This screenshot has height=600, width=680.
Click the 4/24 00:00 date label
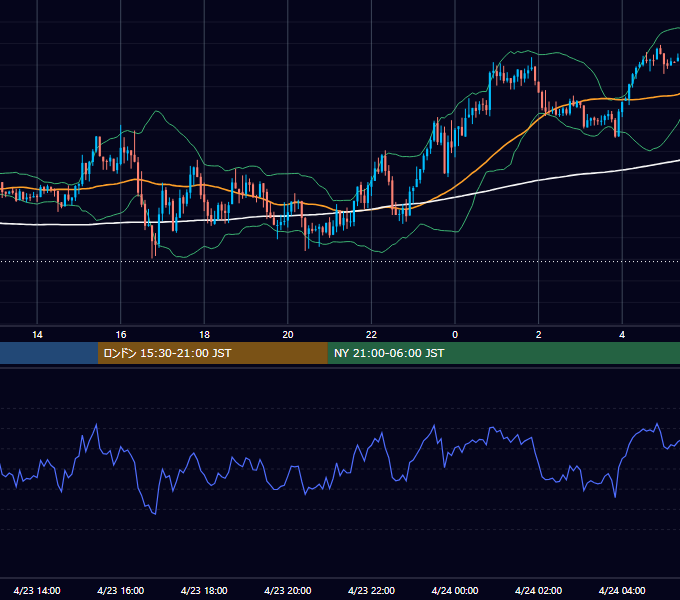click(x=455, y=590)
